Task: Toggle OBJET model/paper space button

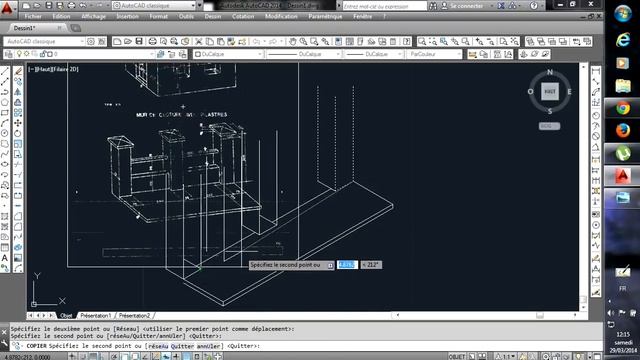Action: [x=456, y=356]
